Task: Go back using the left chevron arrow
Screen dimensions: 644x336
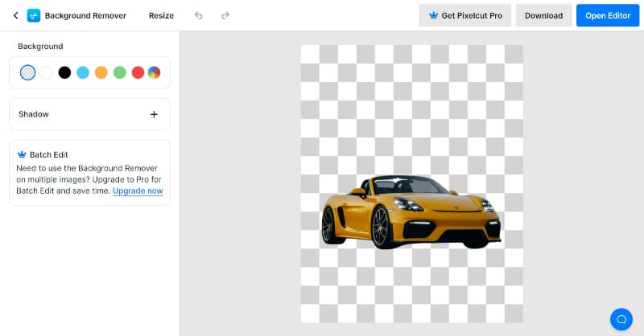Action: coord(15,15)
